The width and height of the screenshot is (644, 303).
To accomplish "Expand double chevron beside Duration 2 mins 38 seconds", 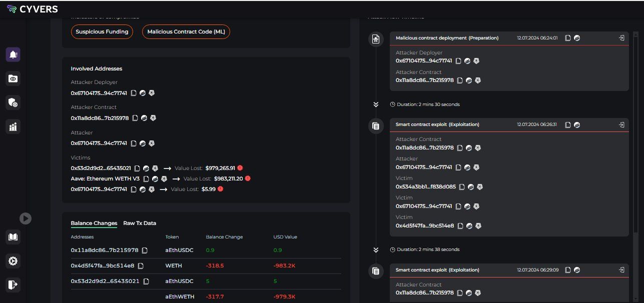I will 376,249.
